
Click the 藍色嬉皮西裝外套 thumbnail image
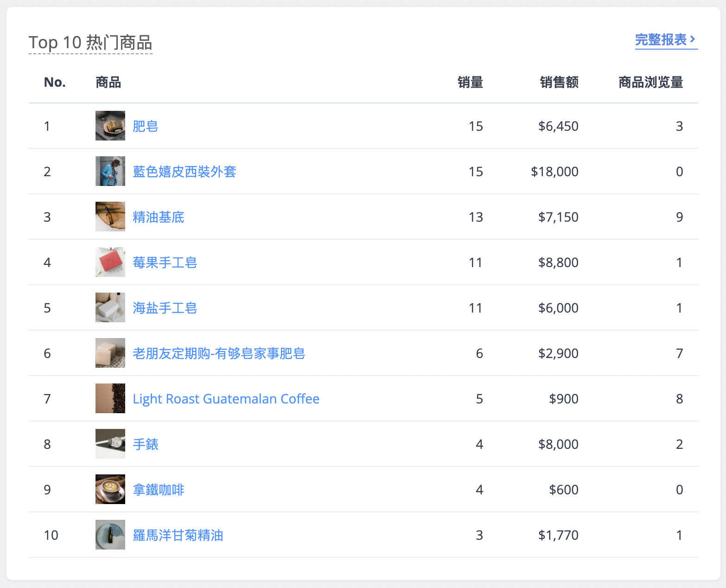110,171
